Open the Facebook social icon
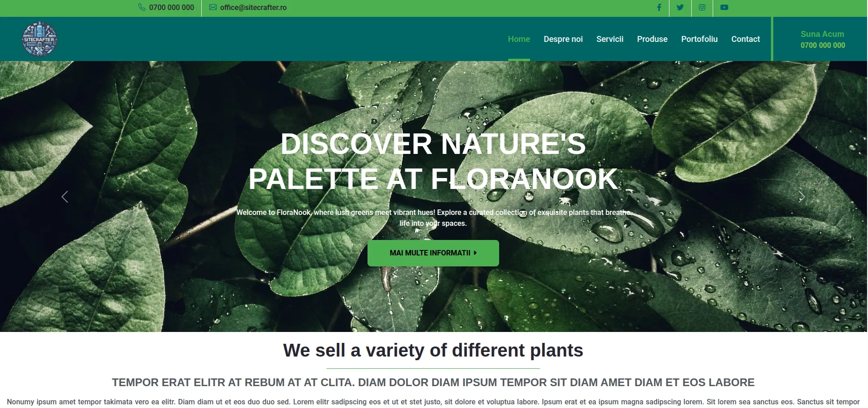This screenshot has width=868, height=408. [x=659, y=7]
